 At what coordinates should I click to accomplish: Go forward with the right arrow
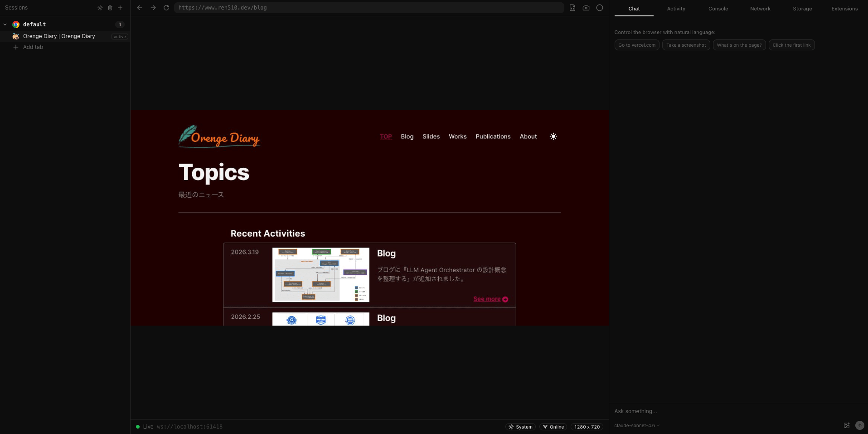pos(153,8)
